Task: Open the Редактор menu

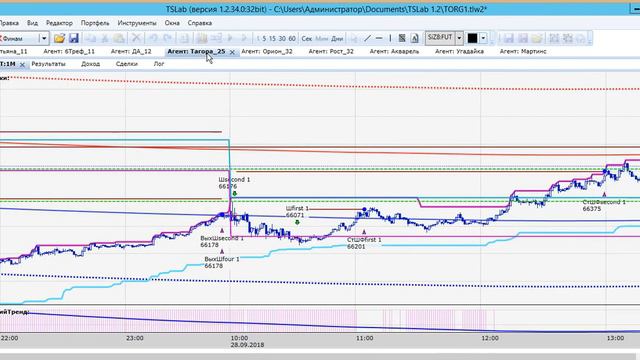Action: coord(59,23)
